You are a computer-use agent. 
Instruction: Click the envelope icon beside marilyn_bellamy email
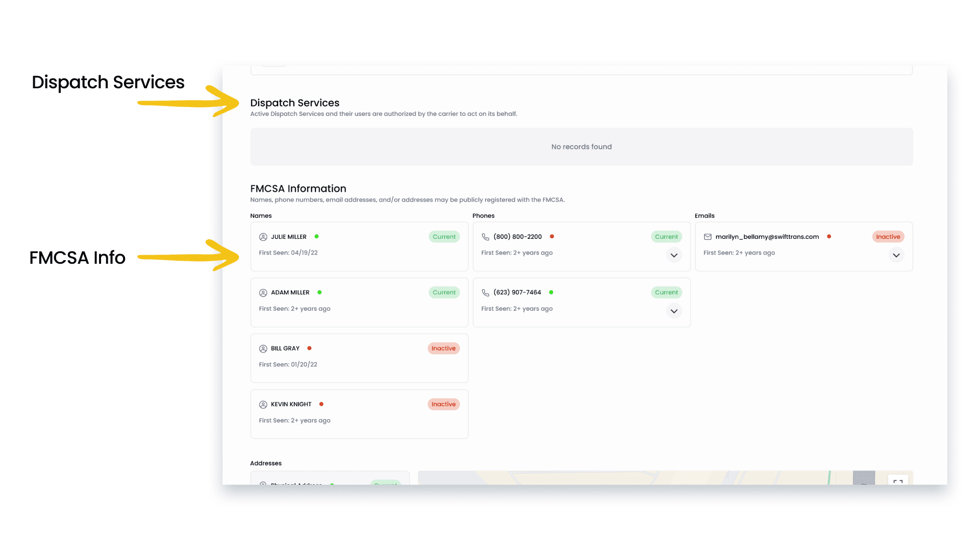(x=707, y=237)
